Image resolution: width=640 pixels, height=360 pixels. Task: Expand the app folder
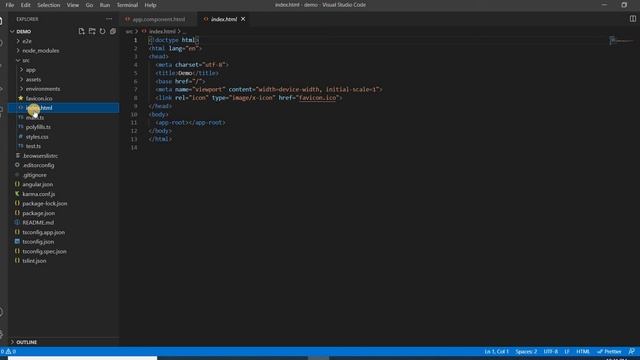coord(31,70)
